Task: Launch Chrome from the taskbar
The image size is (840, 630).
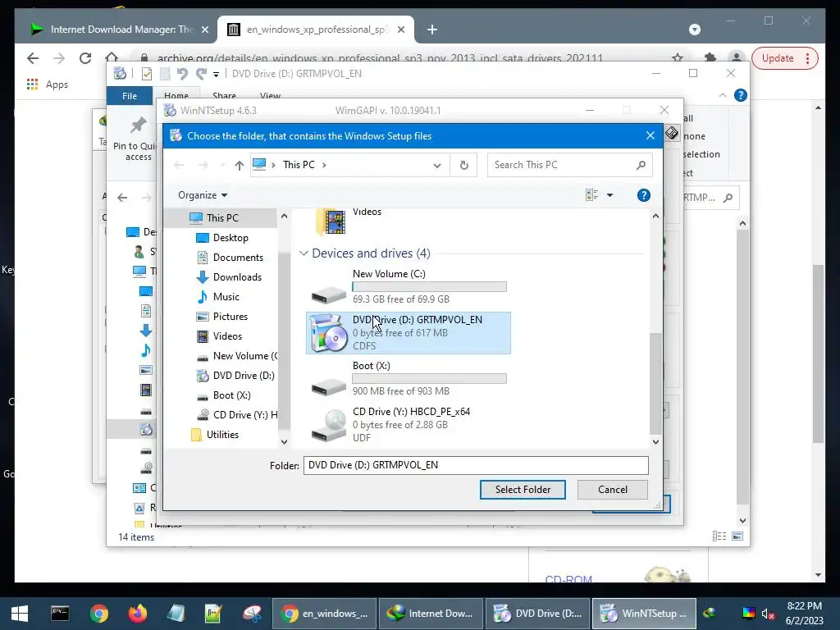Action: pyautogui.click(x=99, y=614)
